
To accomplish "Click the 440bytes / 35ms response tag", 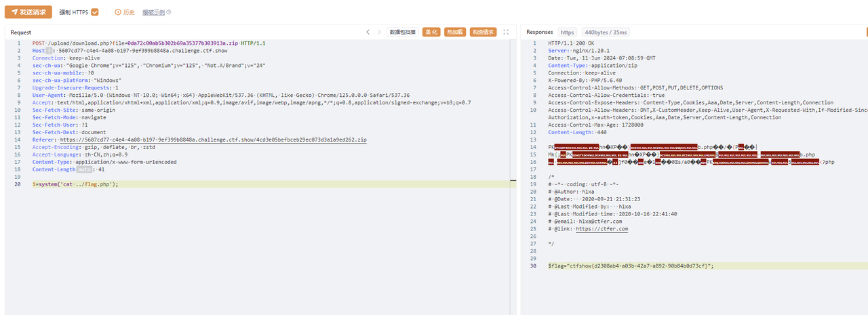I will [x=606, y=32].
